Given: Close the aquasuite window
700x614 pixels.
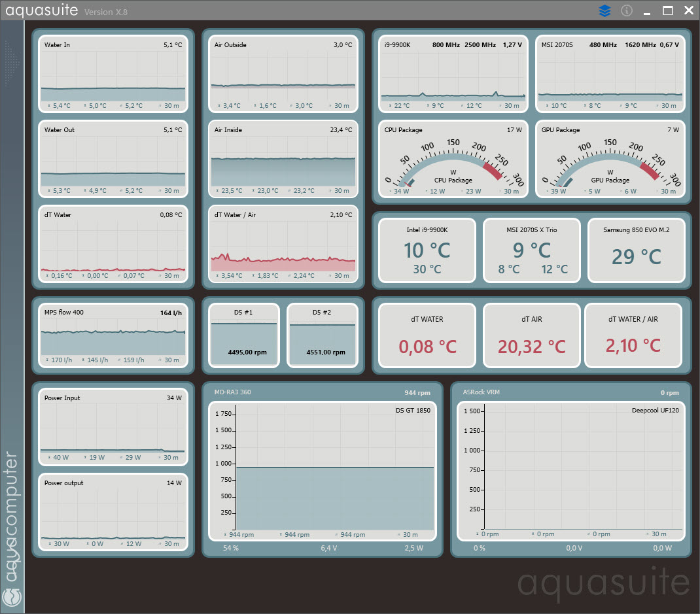Looking at the screenshot, I should point(689,10).
